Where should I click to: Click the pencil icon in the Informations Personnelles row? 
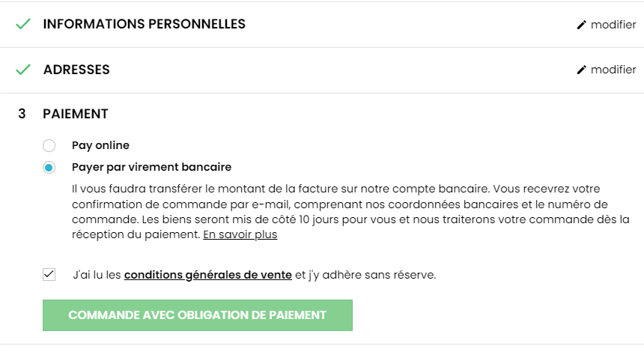coord(582,25)
